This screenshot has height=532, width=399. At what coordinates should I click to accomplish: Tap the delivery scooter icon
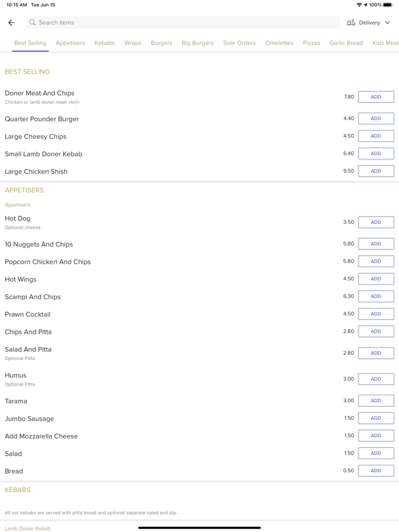[x=351, y=23]
